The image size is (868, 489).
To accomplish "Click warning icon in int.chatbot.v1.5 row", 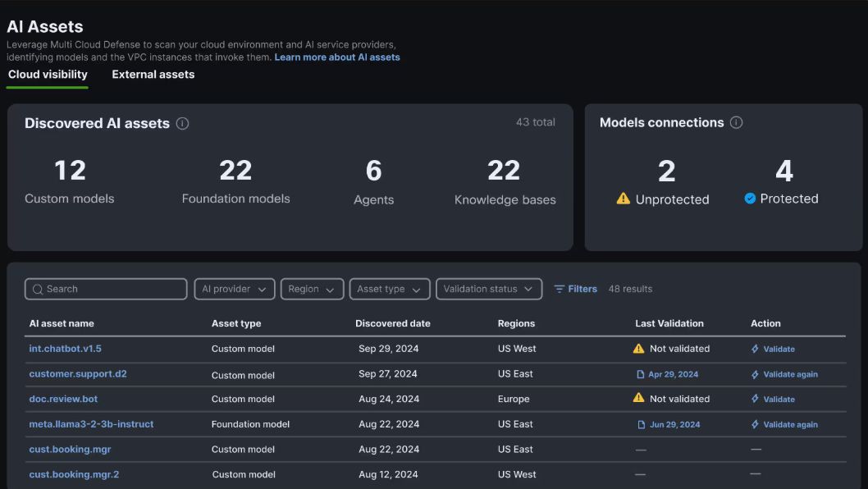I will tap(639, 349).
